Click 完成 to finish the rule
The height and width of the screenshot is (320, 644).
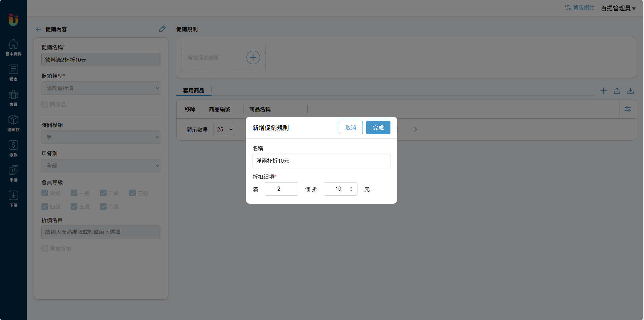tap(378, 128)
